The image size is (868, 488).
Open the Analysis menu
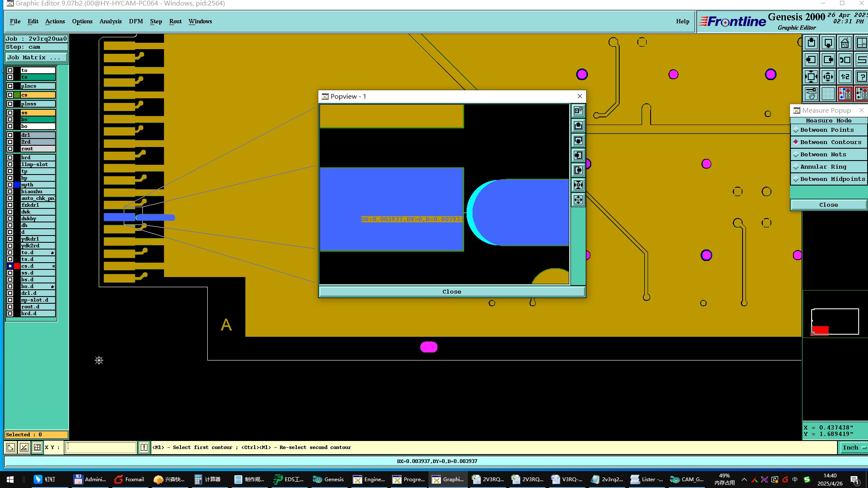[x=110, y=21]
